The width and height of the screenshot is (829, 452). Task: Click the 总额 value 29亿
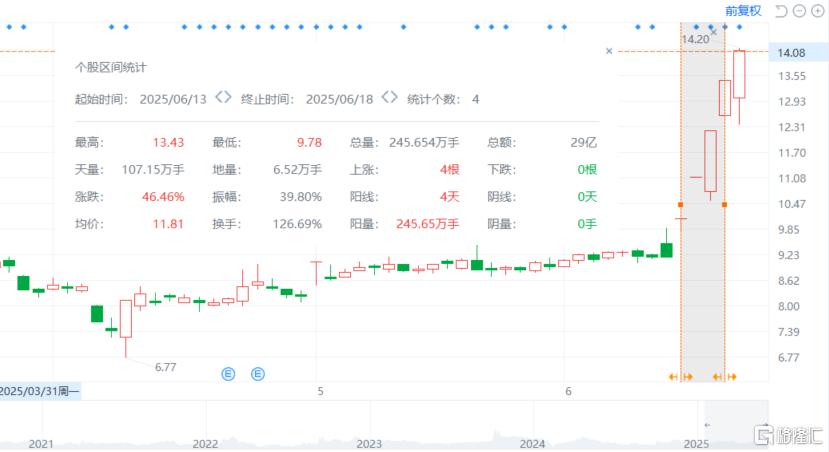(x=584, y=143)
